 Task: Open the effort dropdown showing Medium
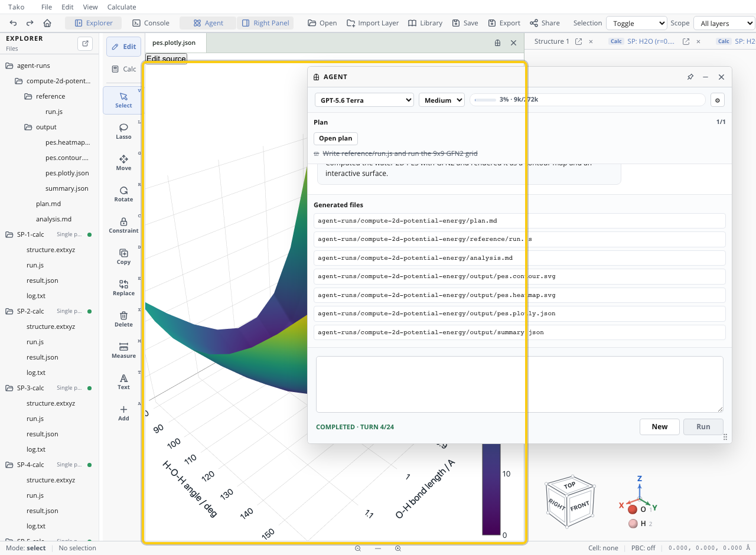pyautogui.click(x=442, y=100)
